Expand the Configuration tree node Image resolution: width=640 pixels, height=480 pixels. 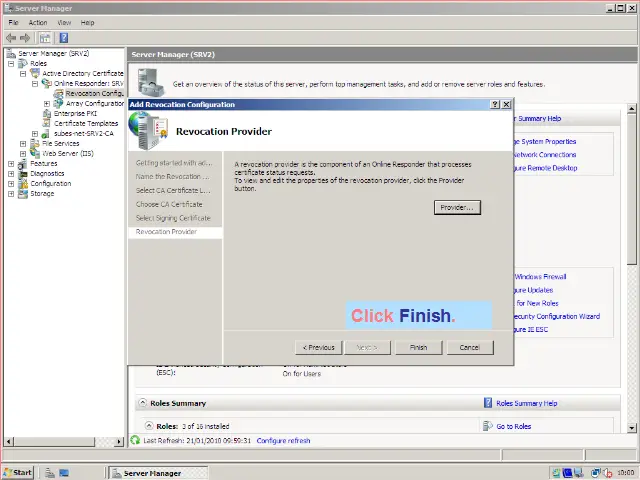(x=11, y=184)
